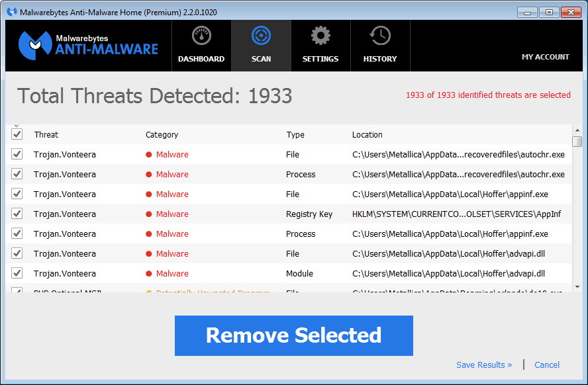Select the 'Registry Key' type cell
This screenshot has width=588, height=385.
point(309,214)
